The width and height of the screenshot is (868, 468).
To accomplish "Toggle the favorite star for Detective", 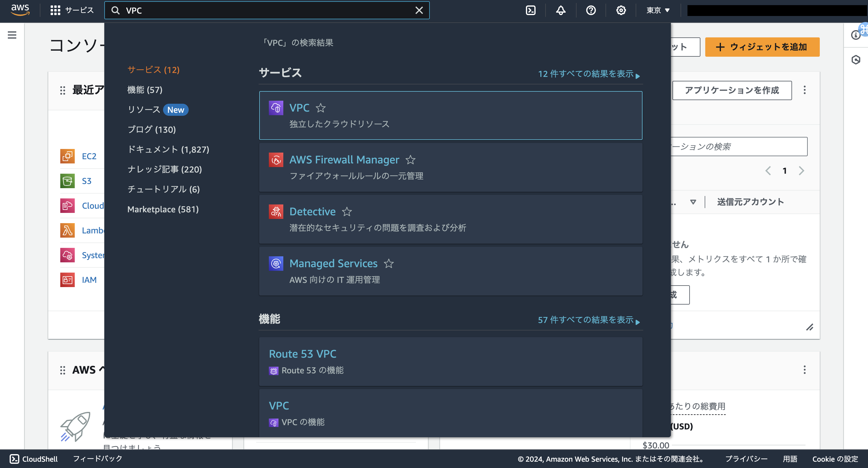I will (x=347, y=212).
